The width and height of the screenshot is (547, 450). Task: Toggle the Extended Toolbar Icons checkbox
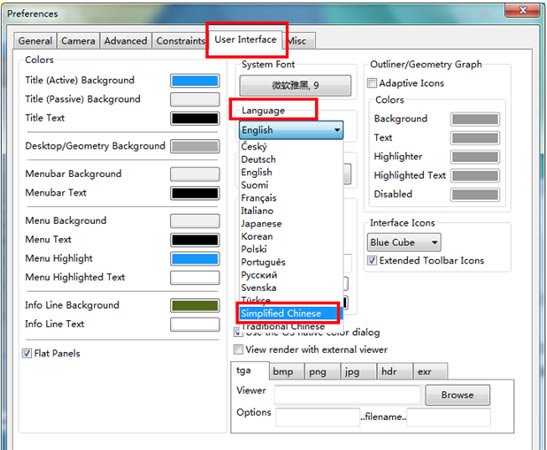372,261
